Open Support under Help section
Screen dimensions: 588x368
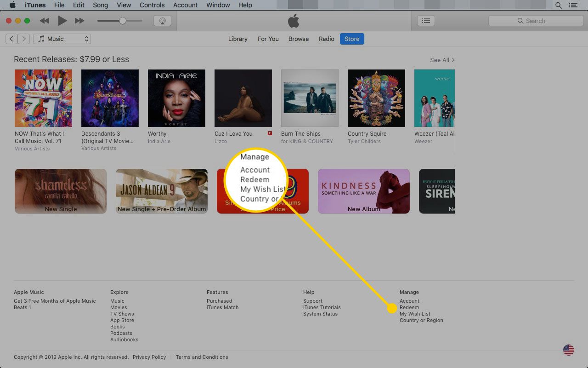(313, 301)
